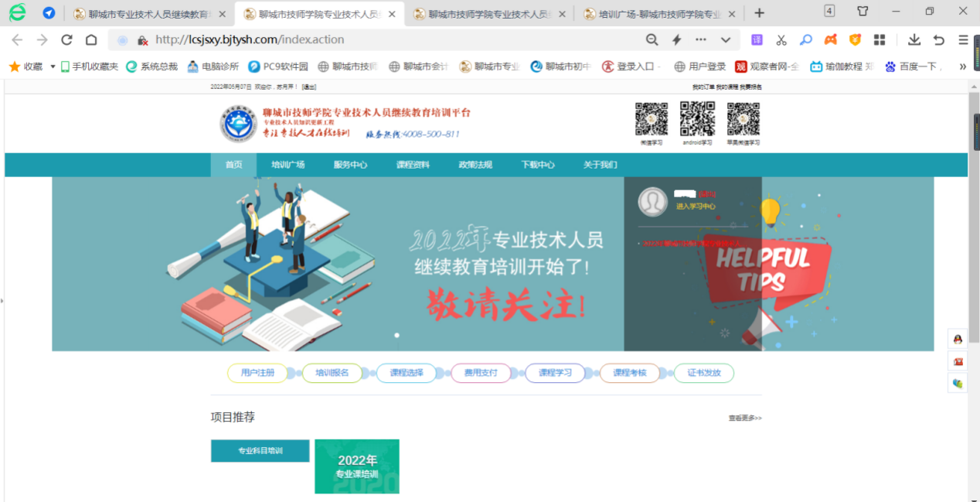
Task: Click the URL address input field
Action: click(x=386, y=40)
